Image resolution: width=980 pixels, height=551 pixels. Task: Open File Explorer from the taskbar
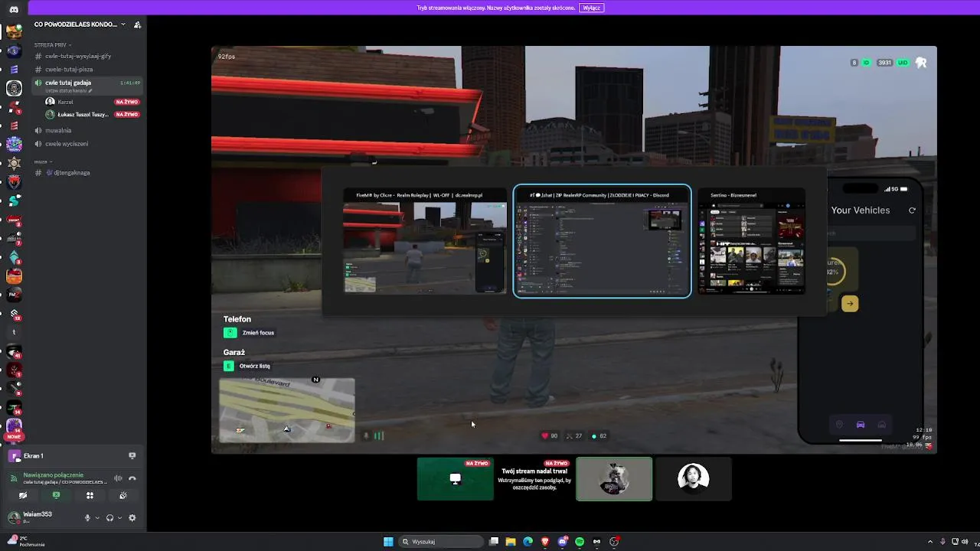pyautogui.click(x=511, y=542)
